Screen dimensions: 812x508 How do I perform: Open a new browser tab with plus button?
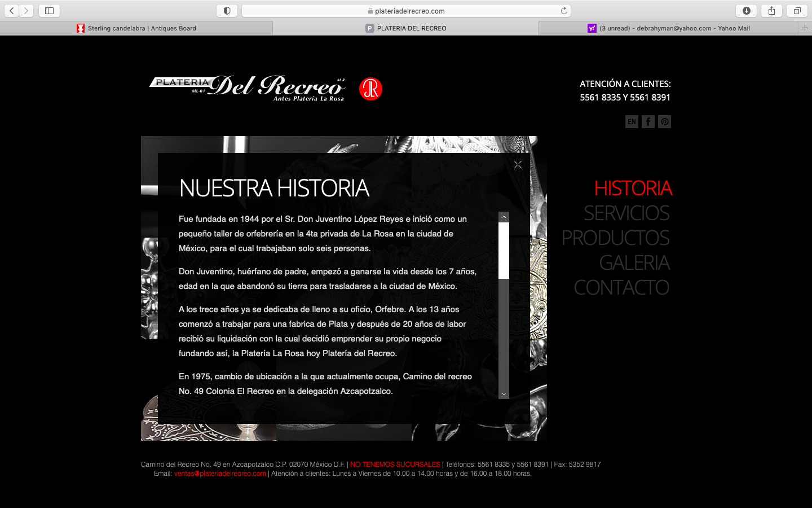click(x=805, y=28)
